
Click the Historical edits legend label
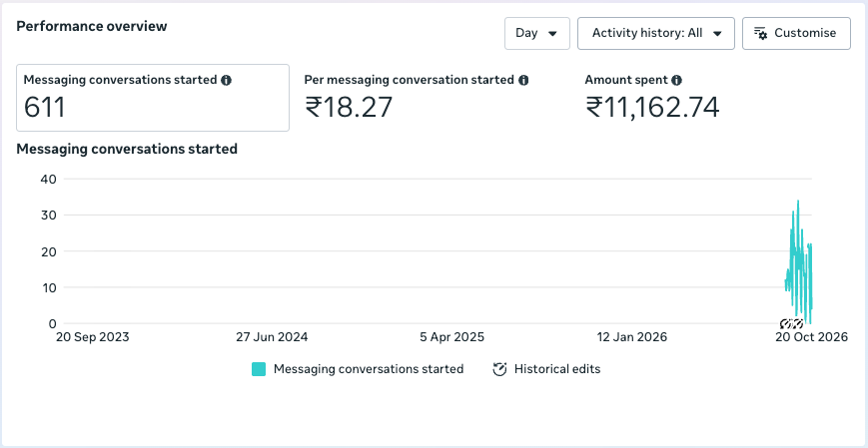(x=557, y=369)
